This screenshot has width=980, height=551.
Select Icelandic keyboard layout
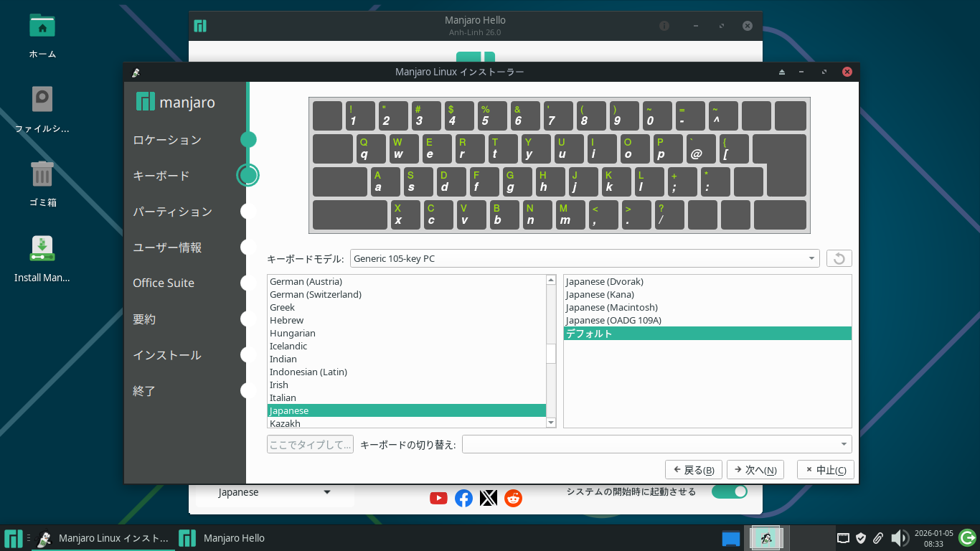tap(406, 346)
